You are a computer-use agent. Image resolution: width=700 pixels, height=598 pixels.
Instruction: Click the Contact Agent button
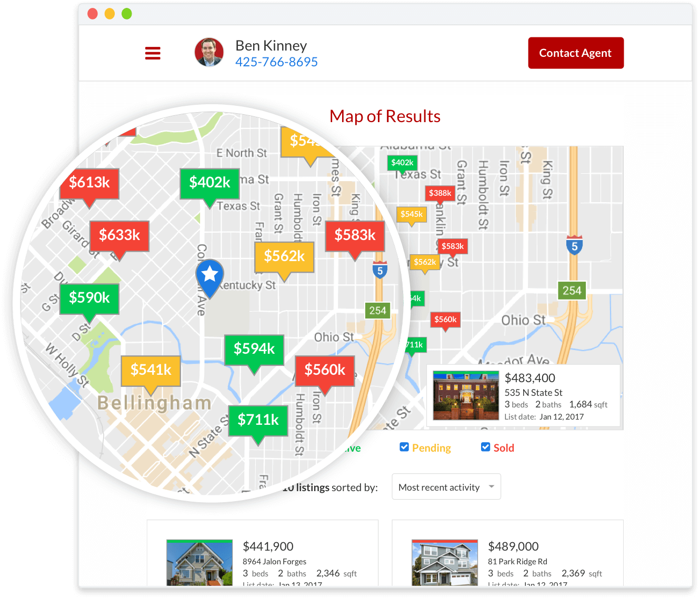point(575,53)
